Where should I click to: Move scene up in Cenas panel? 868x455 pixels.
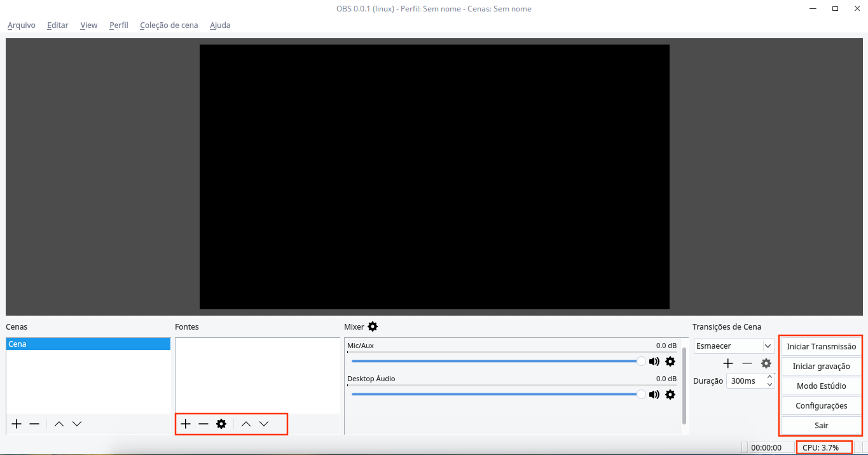point(59,424)
